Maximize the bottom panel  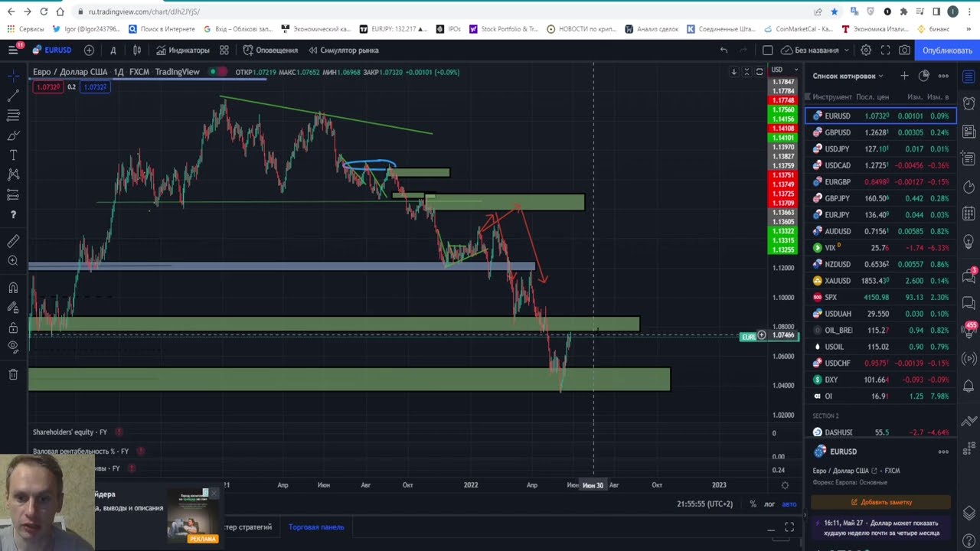point(789,527)
